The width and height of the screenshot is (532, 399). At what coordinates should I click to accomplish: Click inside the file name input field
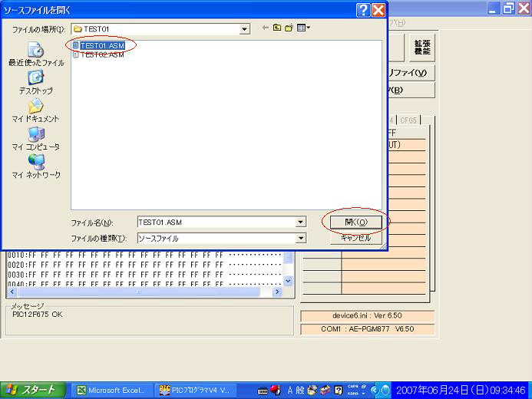tap(215, 223)
